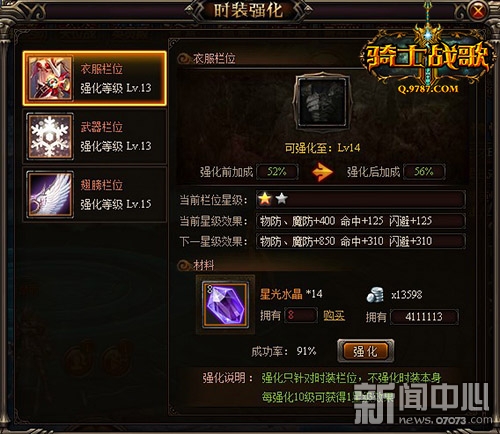Screen dimensions: 500x434
Task: Click the 56% post-enhancement bonus box
Action: (424, 172)
